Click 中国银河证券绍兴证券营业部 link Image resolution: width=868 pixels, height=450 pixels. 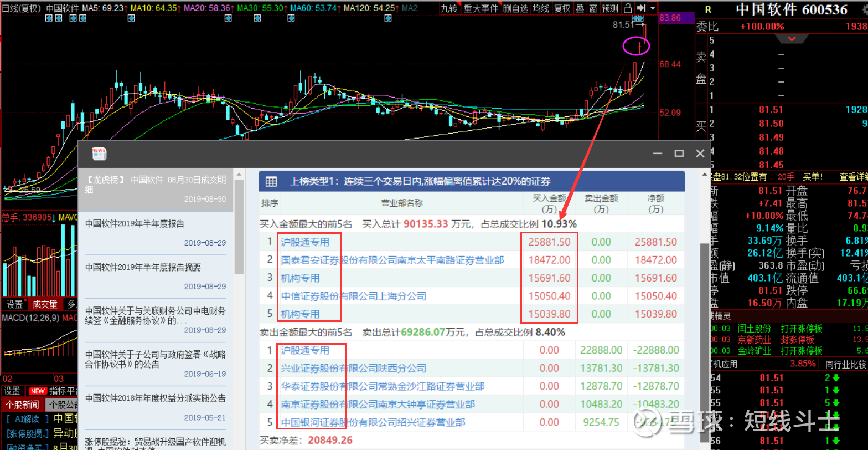click(x=373, y=422)
